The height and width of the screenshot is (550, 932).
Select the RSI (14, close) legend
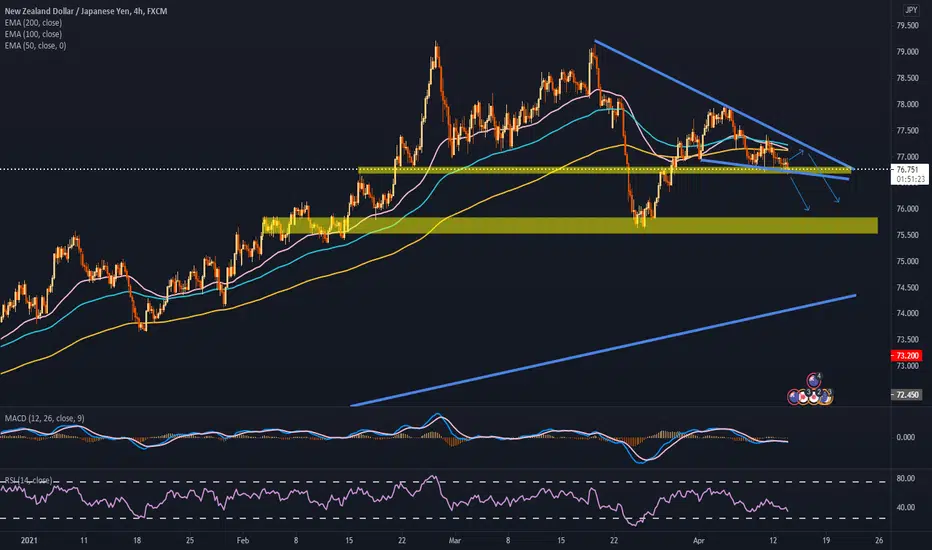[x=29, y=480]
